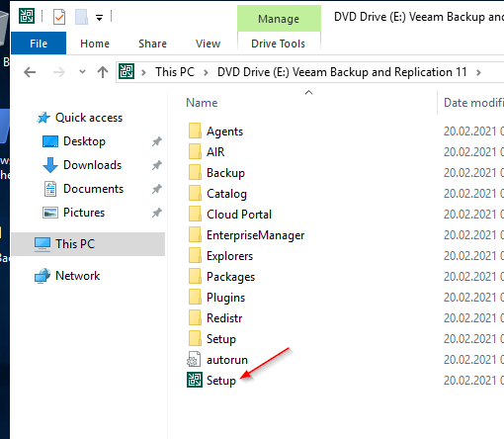Click the Network globe icon

click(42, 276)
